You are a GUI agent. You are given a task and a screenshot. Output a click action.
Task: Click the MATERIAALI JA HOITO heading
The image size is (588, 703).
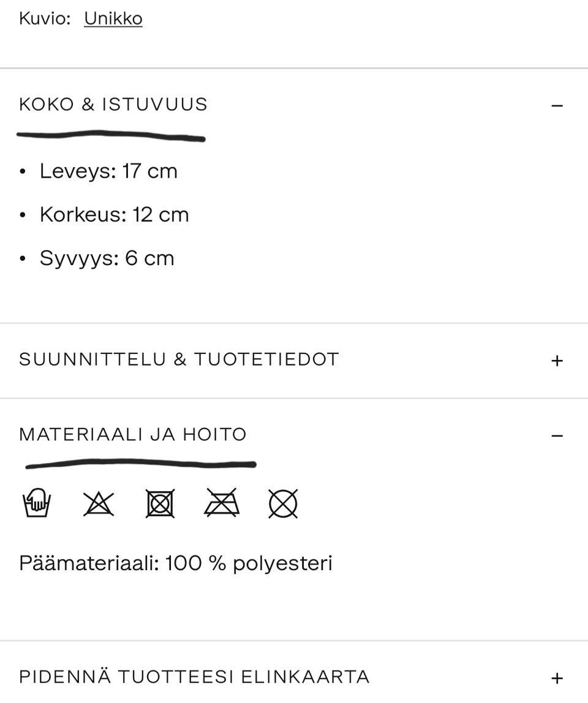(132, 435)
